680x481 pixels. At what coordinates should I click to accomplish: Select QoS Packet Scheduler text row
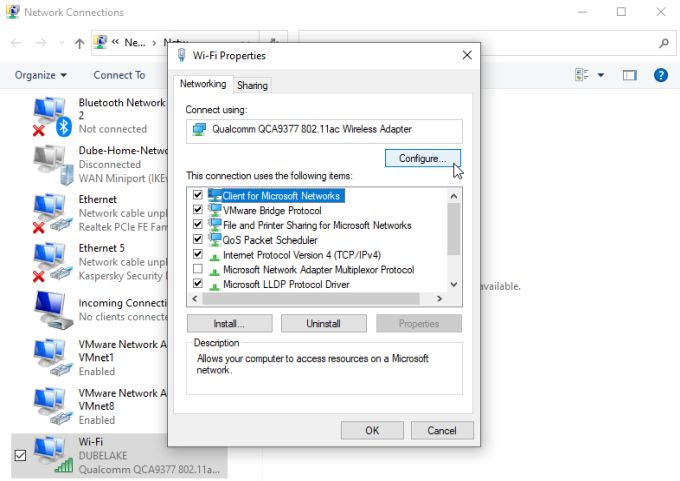pyautogui.click(x=270, y=240)
